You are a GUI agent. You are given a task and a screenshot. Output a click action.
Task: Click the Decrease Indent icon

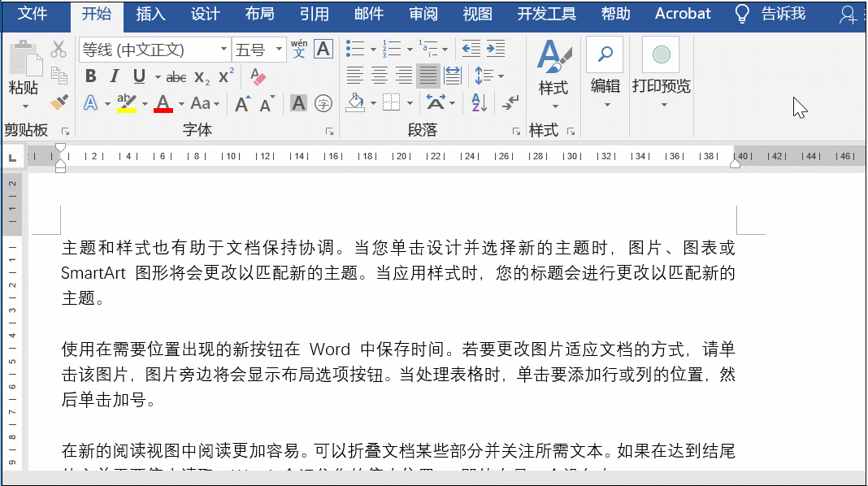(471, 49)
